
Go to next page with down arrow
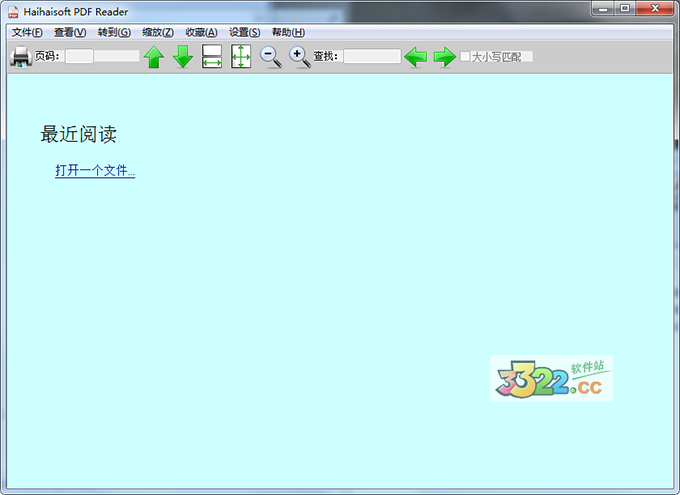tap(183, 56)
